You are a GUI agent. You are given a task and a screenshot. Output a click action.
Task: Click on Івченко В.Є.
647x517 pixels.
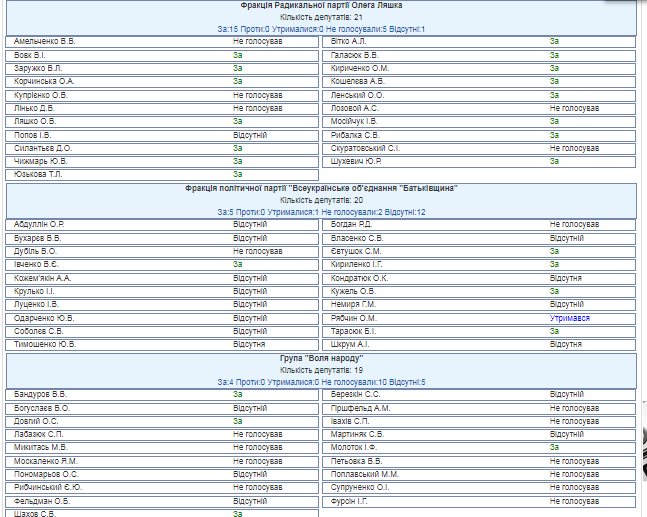click(35, 264)
